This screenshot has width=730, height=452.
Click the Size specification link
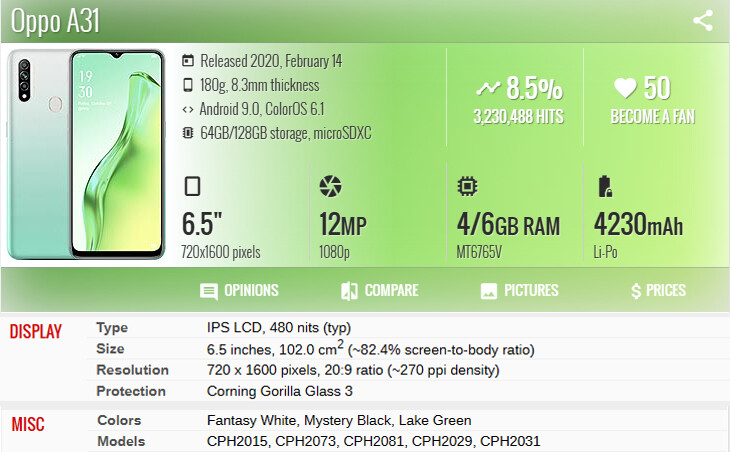(111, 349)
